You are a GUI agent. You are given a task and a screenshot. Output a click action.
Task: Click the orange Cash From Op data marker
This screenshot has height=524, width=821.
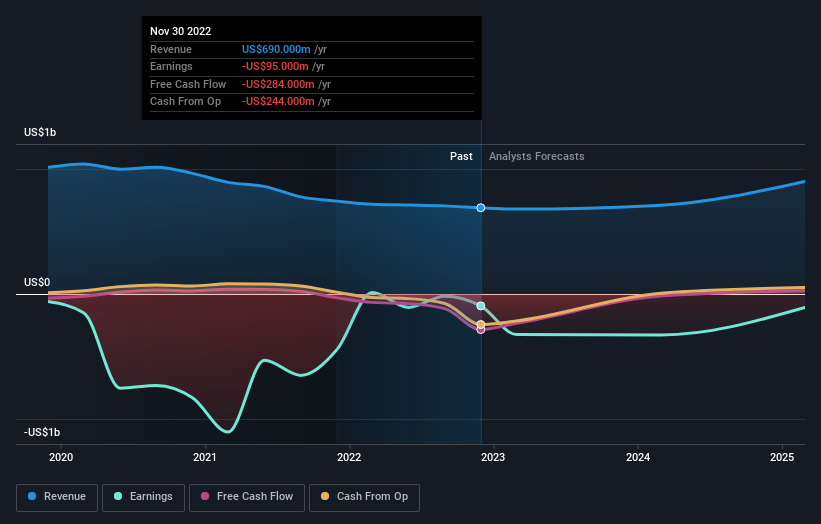coord(481,325)
